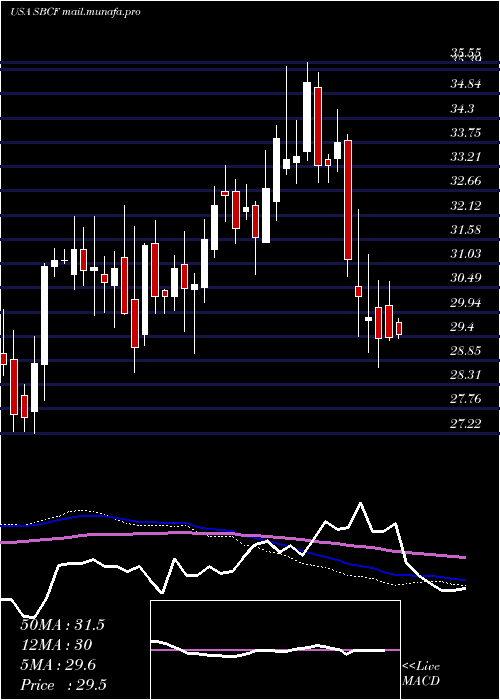Click the 33.21 price axis label
Screen dimensions: 500x700
(466, 157)
